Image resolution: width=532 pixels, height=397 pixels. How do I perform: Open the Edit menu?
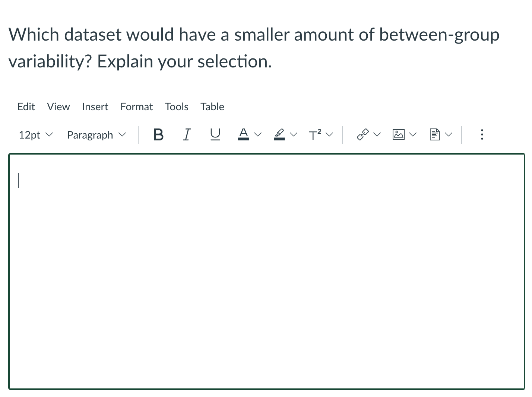pyautogui.click(x=26, y=107)
